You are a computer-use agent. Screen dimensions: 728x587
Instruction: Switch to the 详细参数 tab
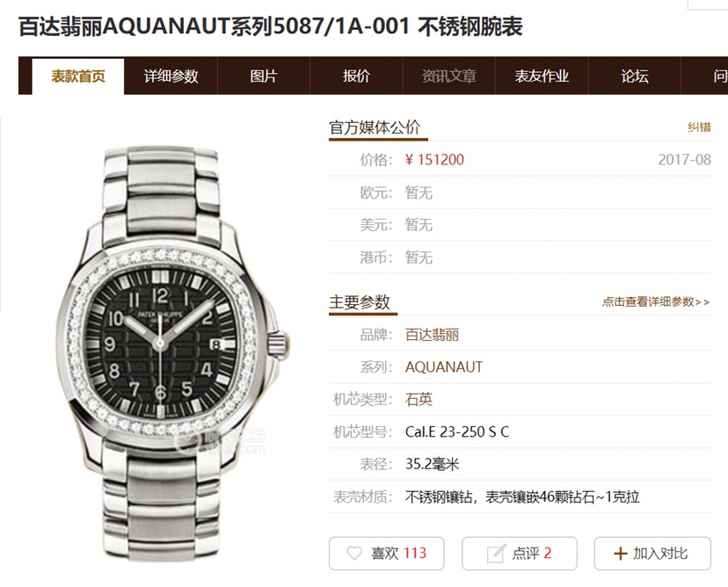click(x=171, y=76)
